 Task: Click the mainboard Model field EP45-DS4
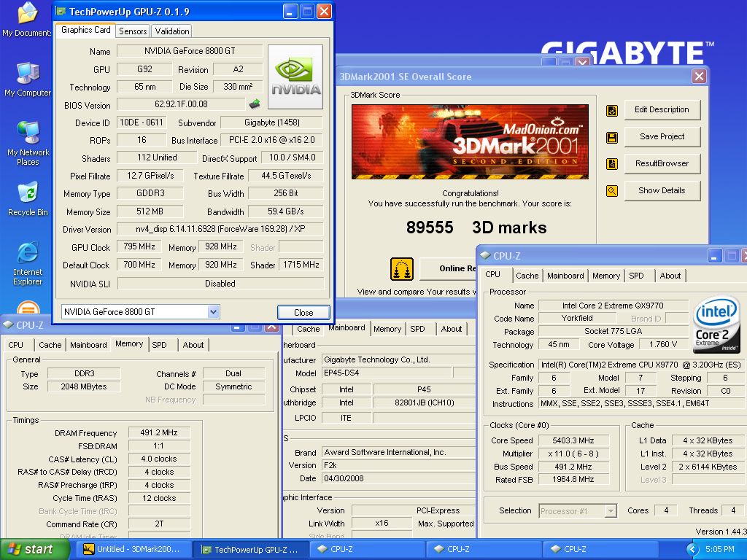click(x=387, y=373)
